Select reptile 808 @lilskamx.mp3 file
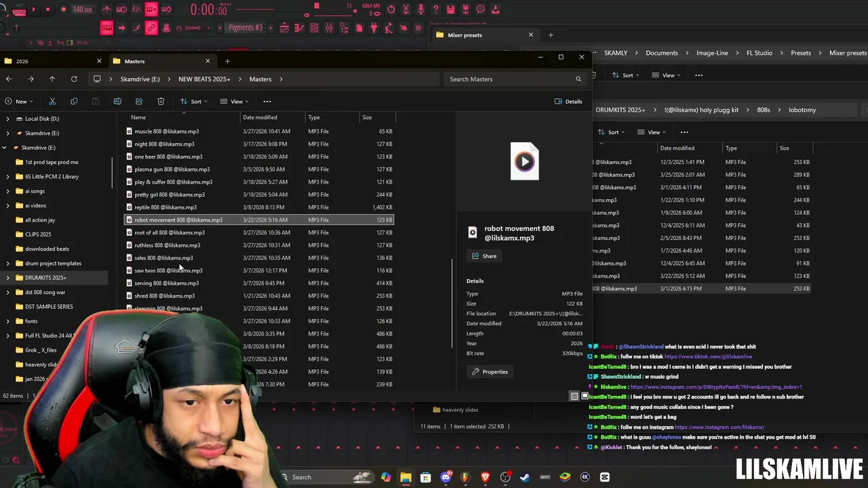Screen dimensions: 868x488 [259, 207]
